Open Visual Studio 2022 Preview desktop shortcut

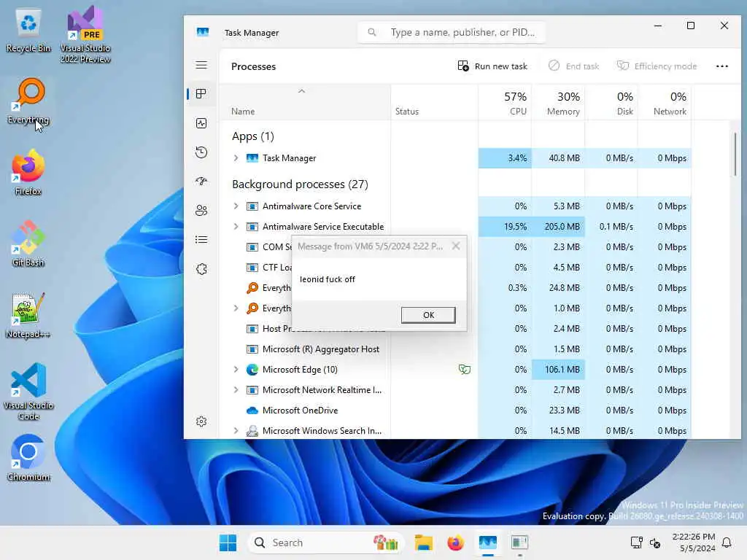click(x=85, y=35)
